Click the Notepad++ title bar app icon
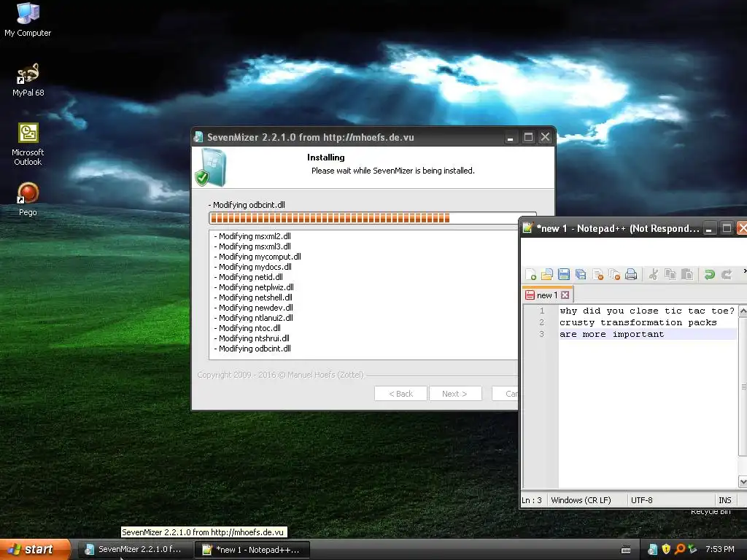This screenshot has height=560, width=747. pyautogui.click(x=527, y=228)
